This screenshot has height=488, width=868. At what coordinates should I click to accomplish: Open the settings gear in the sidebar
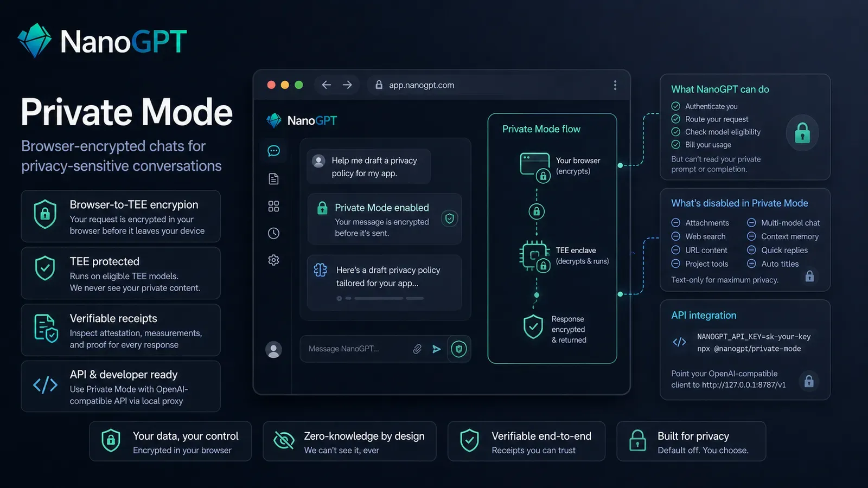(273, 260)
